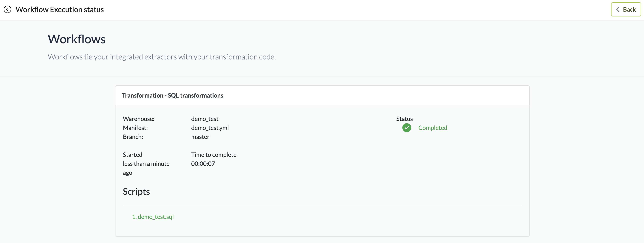This screenshot has width=644, height=243.
Task: Click the Branch label
Action: (x=133, y=137)
